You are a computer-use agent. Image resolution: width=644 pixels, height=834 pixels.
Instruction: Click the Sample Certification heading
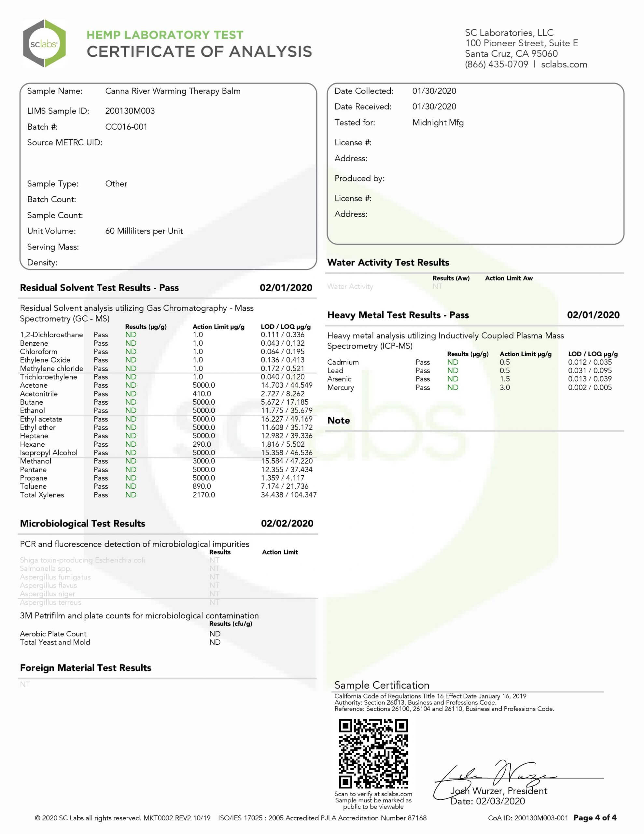(x=382, y=685)
